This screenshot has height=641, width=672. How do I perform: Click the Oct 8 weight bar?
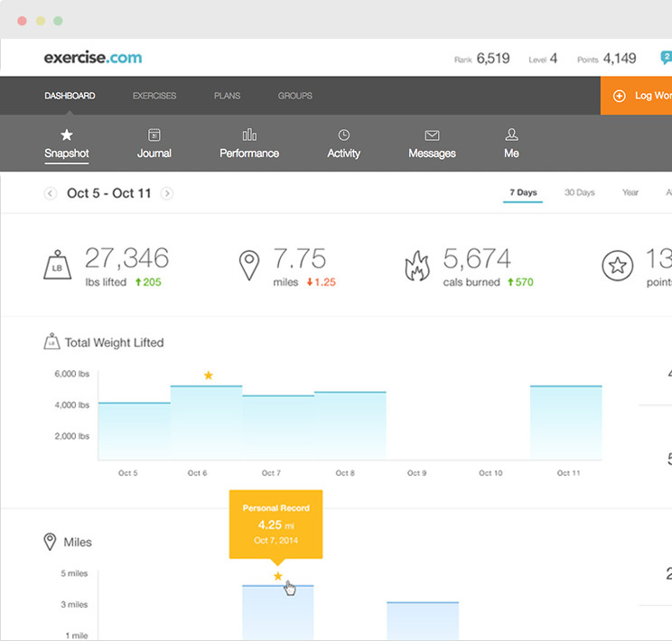pyautogui.click(x=350, y=426)
